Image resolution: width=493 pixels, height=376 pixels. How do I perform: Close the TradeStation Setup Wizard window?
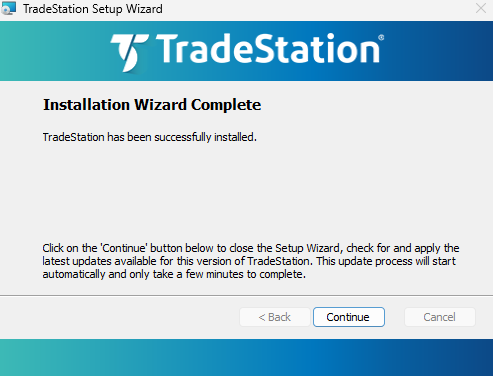(x=481, y=8)
